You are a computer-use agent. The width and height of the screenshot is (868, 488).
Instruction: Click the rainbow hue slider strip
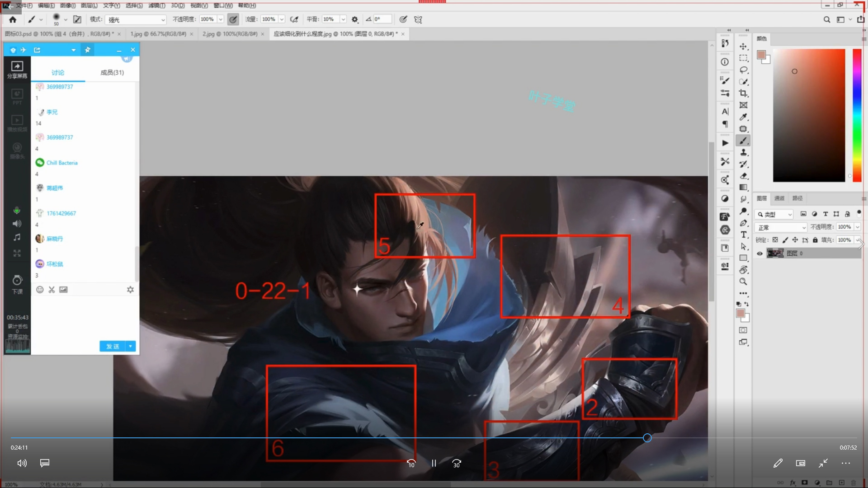[x=857, y=115]
